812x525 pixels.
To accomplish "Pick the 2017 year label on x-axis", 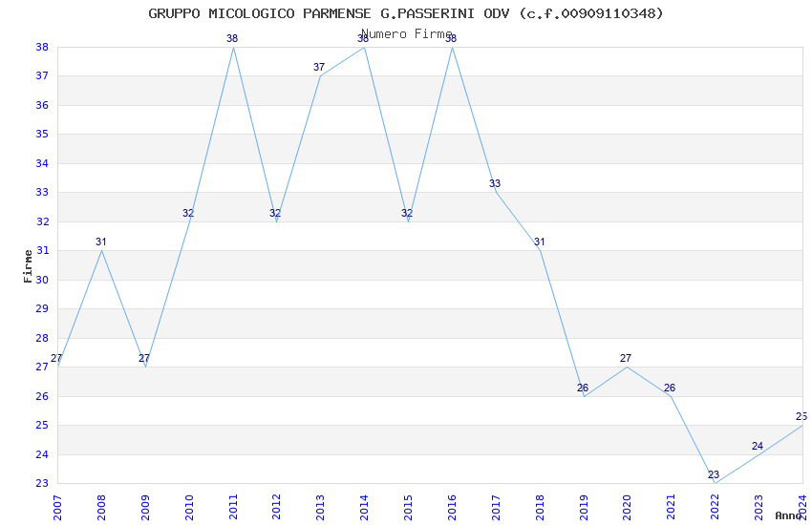I will [496, 507].
